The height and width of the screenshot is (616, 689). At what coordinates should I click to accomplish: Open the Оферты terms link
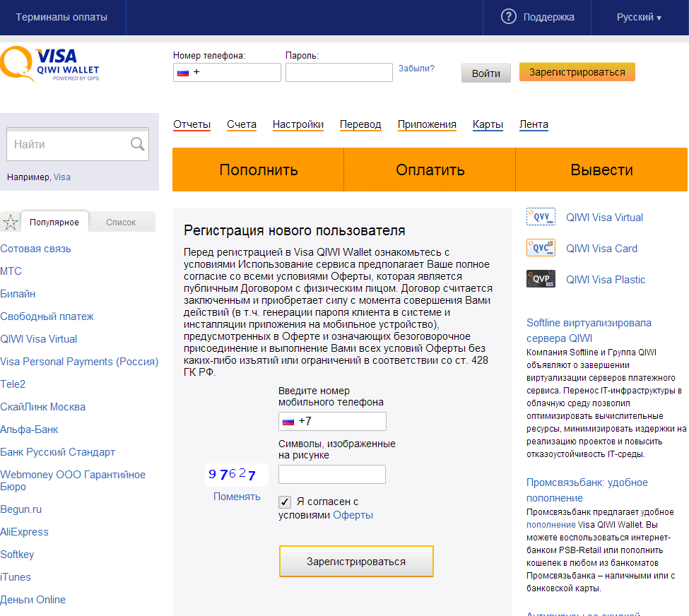353,515
